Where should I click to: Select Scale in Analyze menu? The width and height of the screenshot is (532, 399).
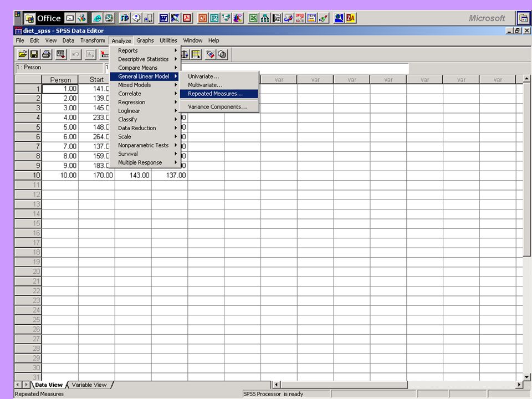(x=145, y=136)
